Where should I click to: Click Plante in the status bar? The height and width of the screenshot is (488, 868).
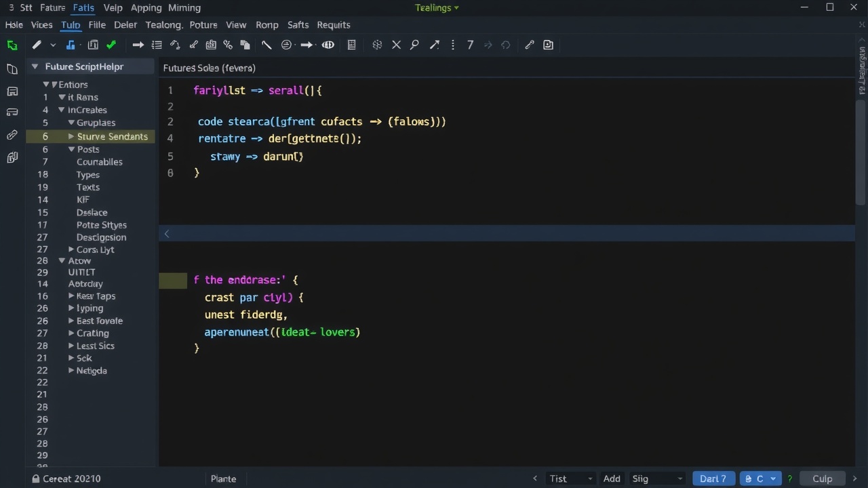click(223, 479)
